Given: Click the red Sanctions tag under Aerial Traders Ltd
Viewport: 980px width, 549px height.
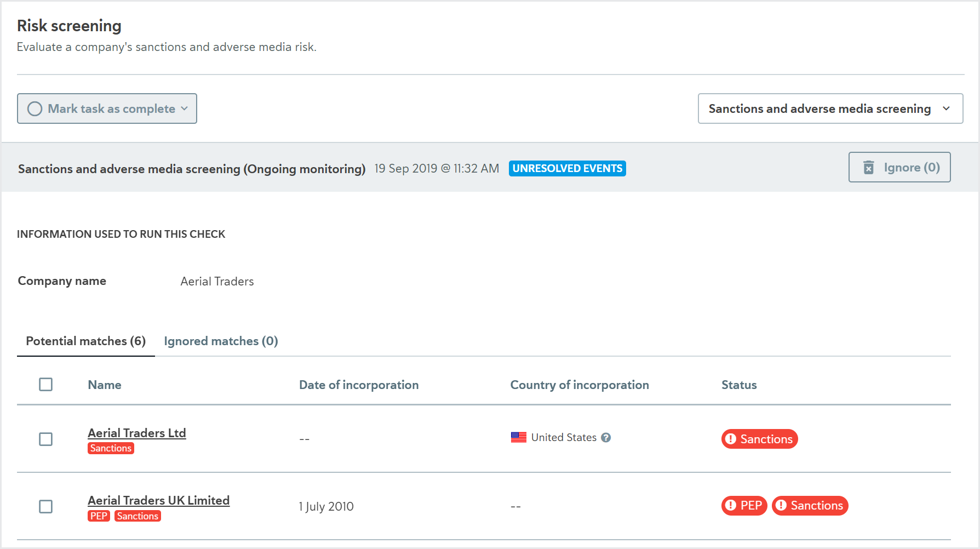Looking at the screenshot, I should [111, 448].
